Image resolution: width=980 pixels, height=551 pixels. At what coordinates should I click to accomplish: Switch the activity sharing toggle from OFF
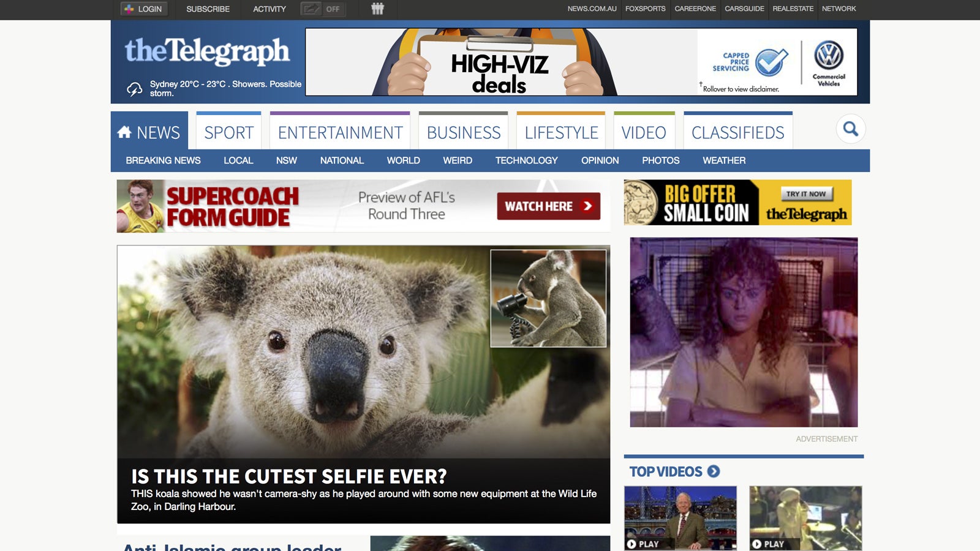coord(331,9)
